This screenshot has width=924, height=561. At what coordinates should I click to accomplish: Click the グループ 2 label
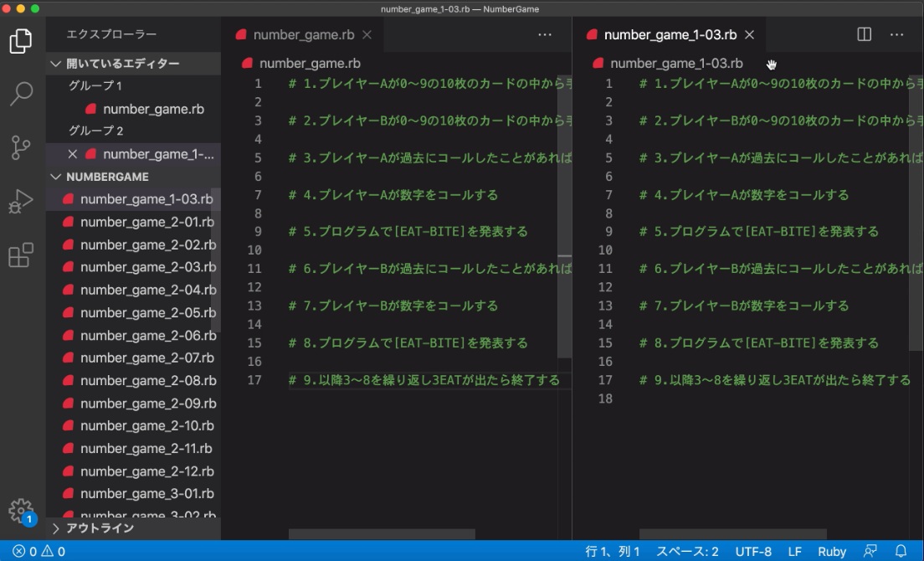click(95, 131)
